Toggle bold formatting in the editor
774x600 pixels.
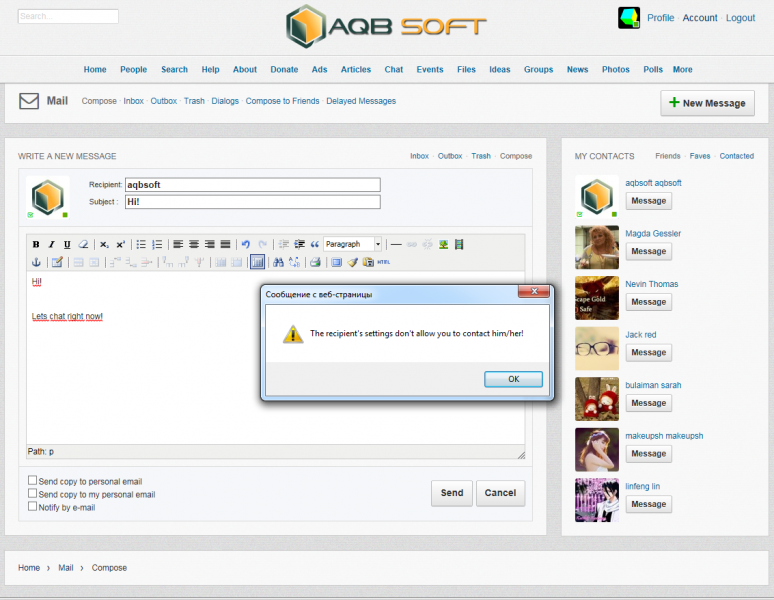36,244
